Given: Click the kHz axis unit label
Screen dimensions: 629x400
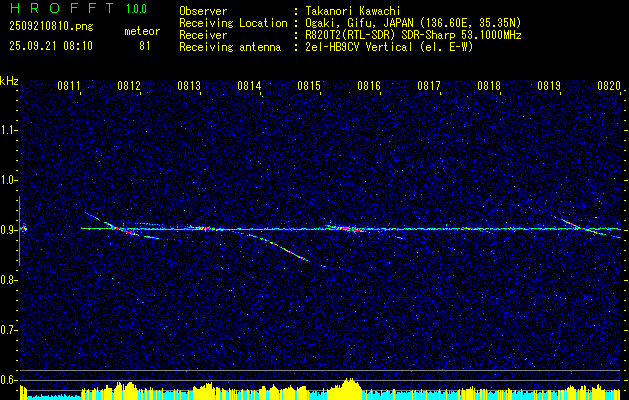Looking at the screenshot, I should pos(9,81).
